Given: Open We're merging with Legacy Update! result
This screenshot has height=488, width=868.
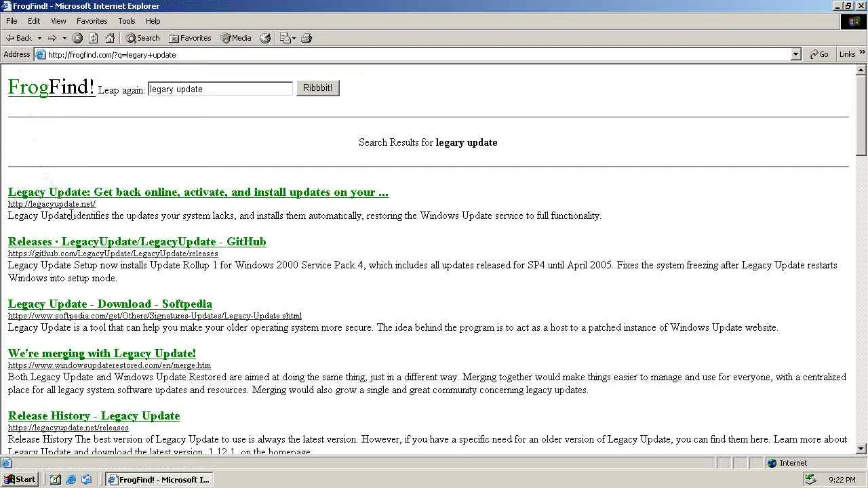Looking at the screenshot, I should pyautogui.click(x=102, y=354).
